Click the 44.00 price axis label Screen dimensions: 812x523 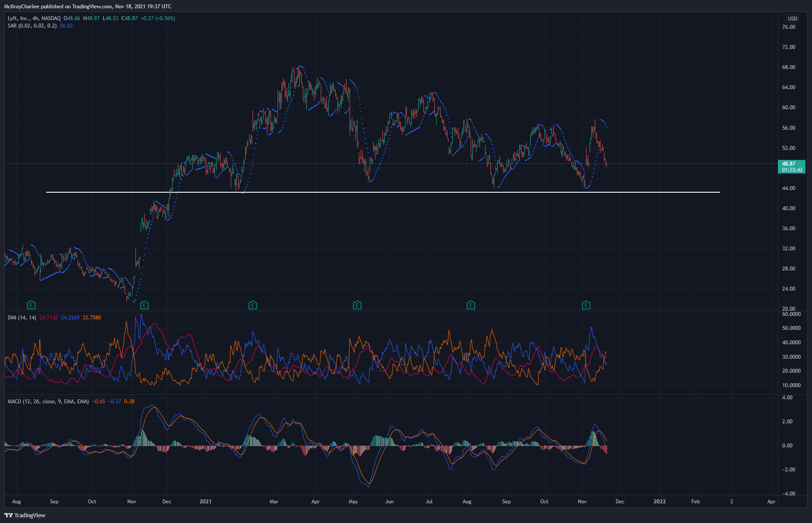pos(788,188)
